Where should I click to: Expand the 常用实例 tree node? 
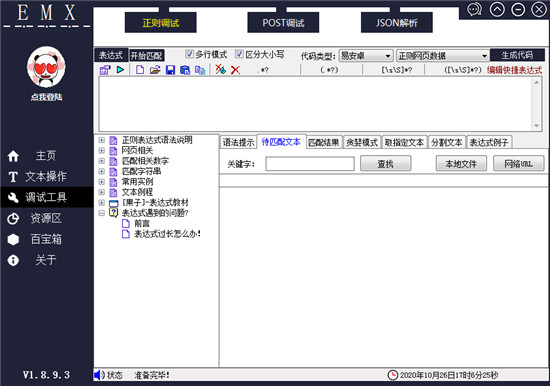click(102, 182)
